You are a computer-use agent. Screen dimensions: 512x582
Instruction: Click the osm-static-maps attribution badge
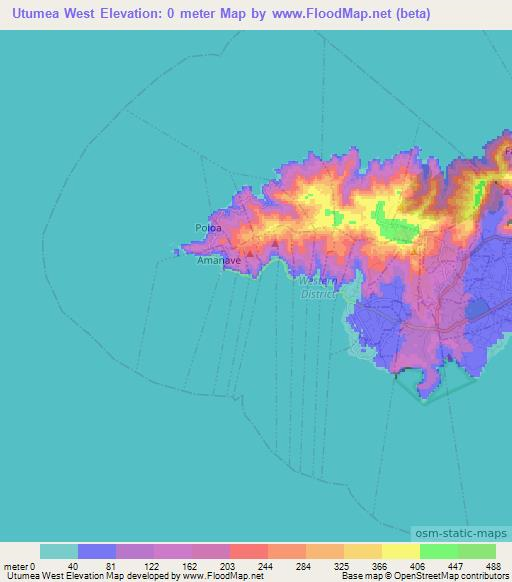click(461, 533)
